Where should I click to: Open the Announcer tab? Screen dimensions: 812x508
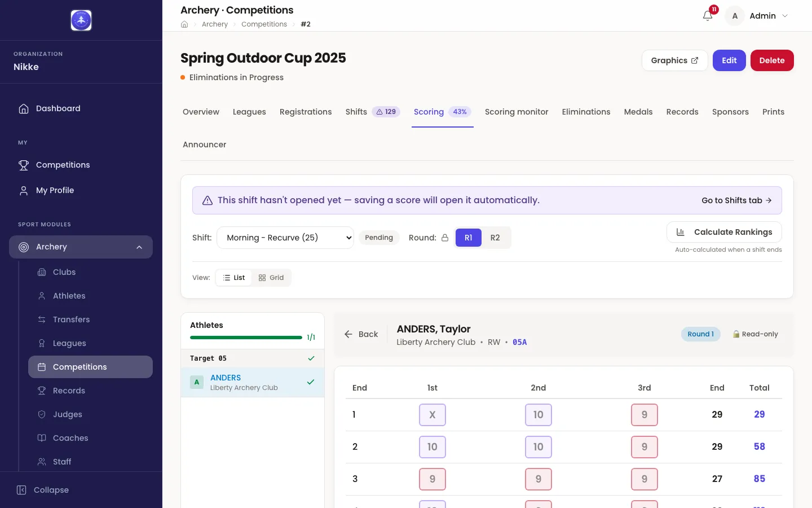pos(205,144)
